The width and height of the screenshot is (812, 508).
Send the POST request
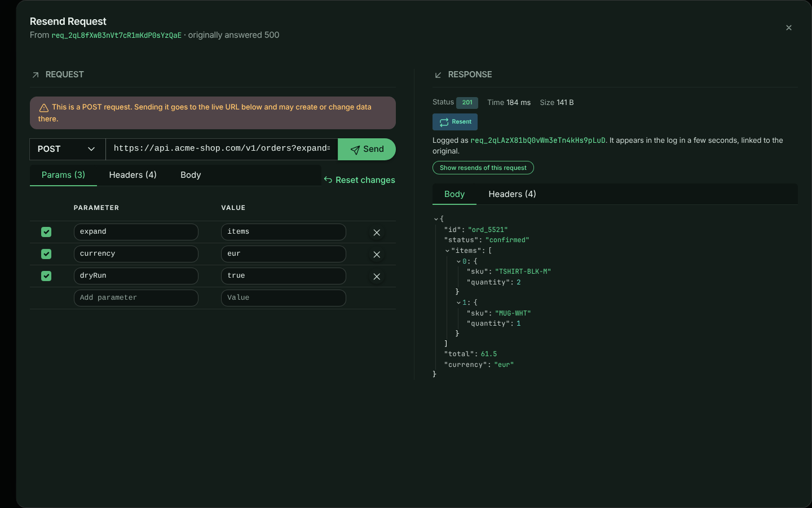pyautogui.click(x=367, y=149)
